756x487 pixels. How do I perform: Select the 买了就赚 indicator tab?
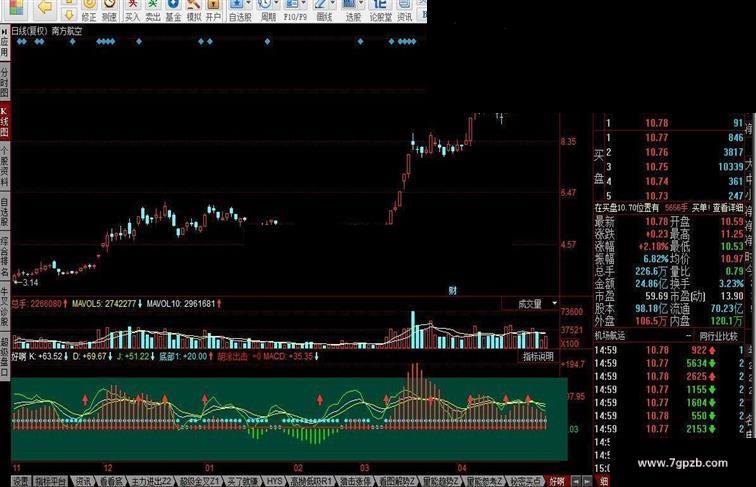pos(243,481)
